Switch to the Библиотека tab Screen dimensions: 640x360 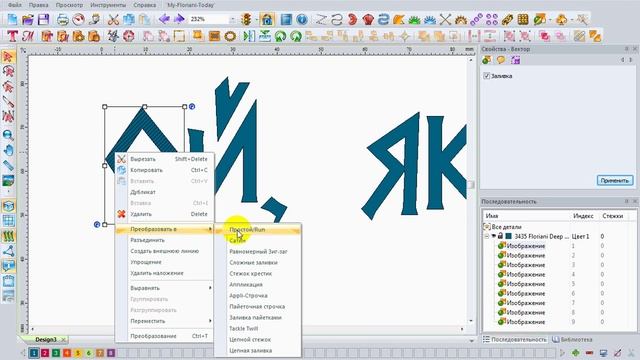pos(572,340)
